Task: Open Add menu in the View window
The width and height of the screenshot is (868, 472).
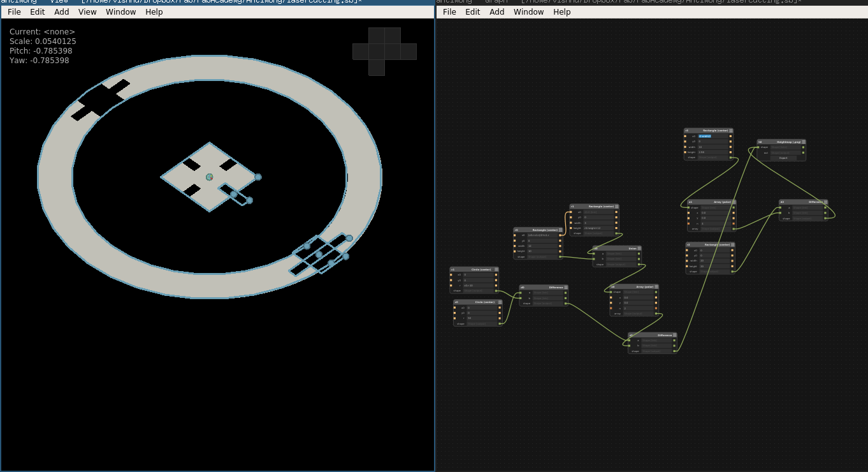Action: [x=61, y=12]
